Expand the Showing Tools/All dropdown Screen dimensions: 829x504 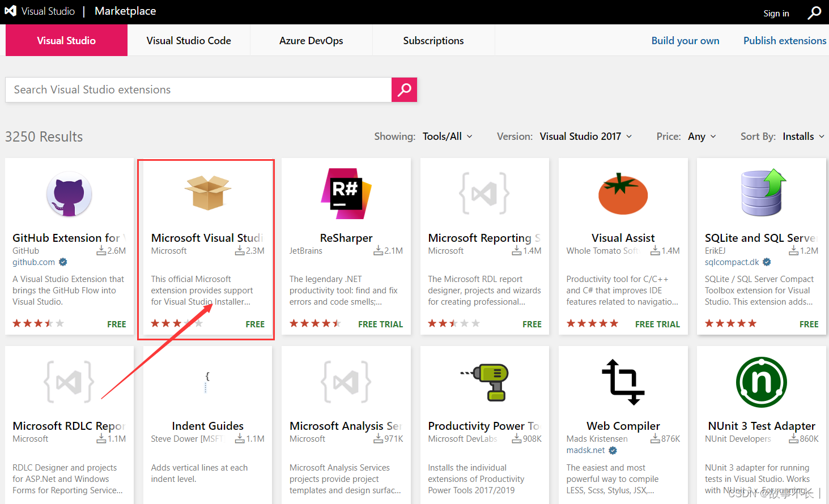448,136
